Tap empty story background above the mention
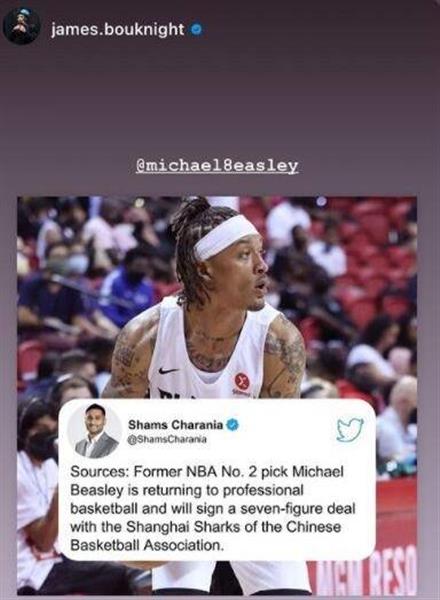The width and height of the screenshot is (440, 600). 220,99
